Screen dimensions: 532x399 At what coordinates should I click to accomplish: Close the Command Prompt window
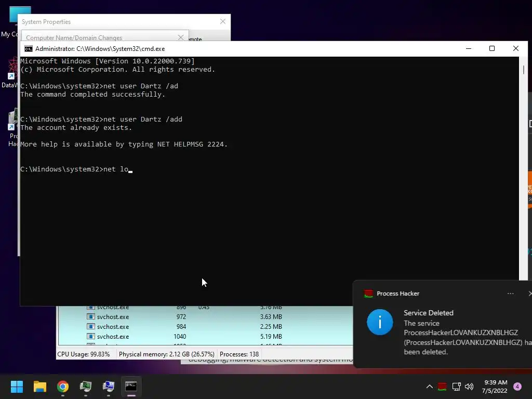516,48
